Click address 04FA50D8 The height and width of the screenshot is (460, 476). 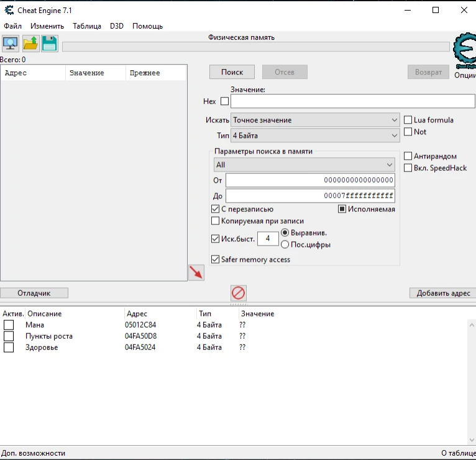[140, 336]
